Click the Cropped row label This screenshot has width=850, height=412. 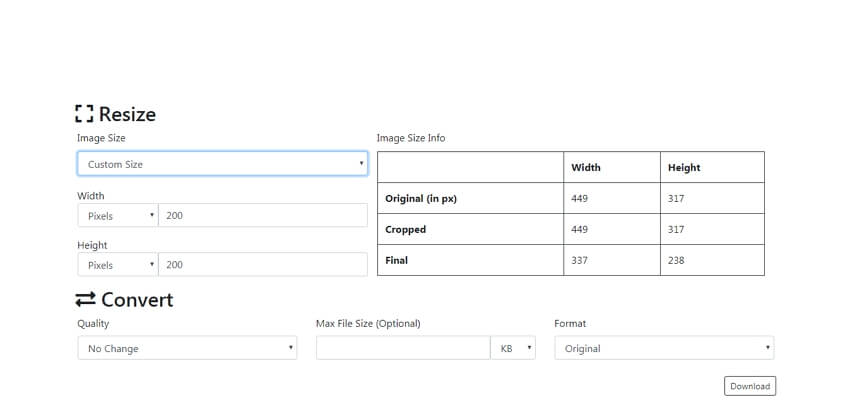point(405,229)
